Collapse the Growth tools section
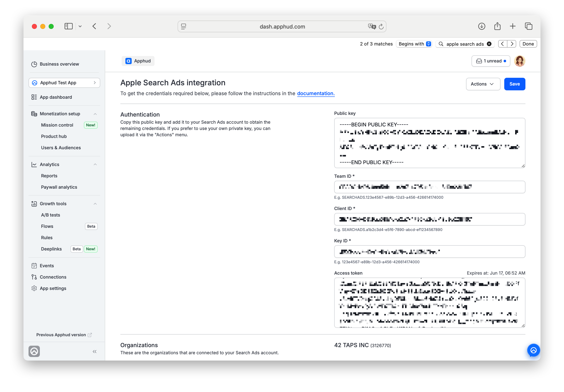564x392 pixels. point(95,204)
